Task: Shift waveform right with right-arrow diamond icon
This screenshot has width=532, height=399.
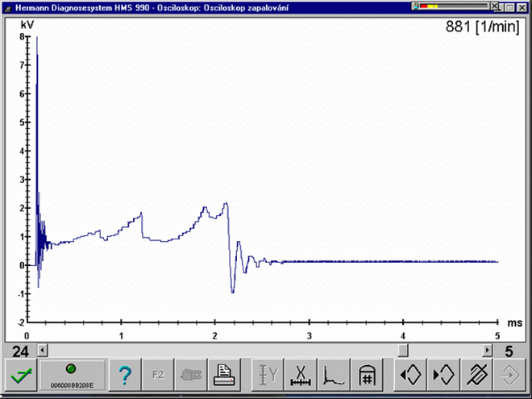Action: [443, 375]
